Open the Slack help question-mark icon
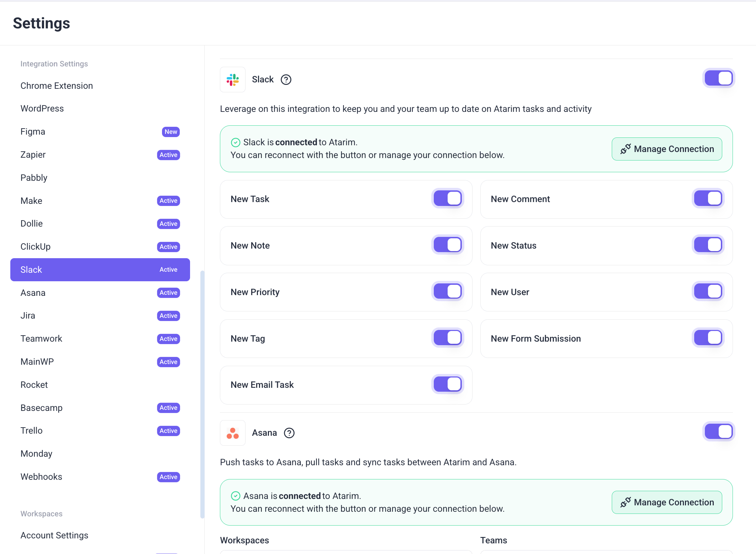The image size is (756, 554). pos(286,80)
